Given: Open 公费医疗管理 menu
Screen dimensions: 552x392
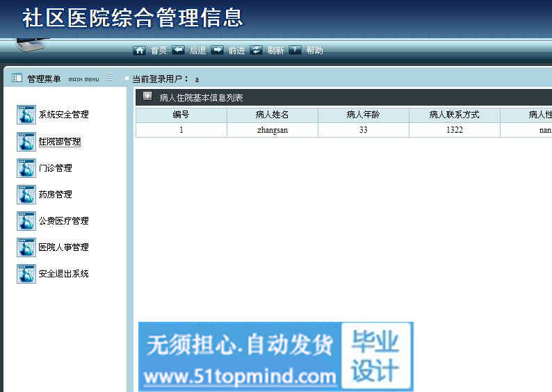Looking at the screenshot, I should [63, 221].
